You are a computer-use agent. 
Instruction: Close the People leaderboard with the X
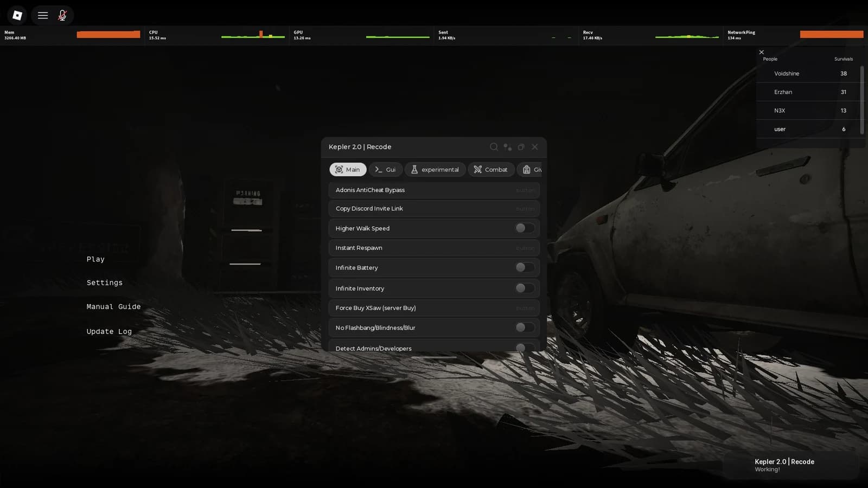pos(762,52)
